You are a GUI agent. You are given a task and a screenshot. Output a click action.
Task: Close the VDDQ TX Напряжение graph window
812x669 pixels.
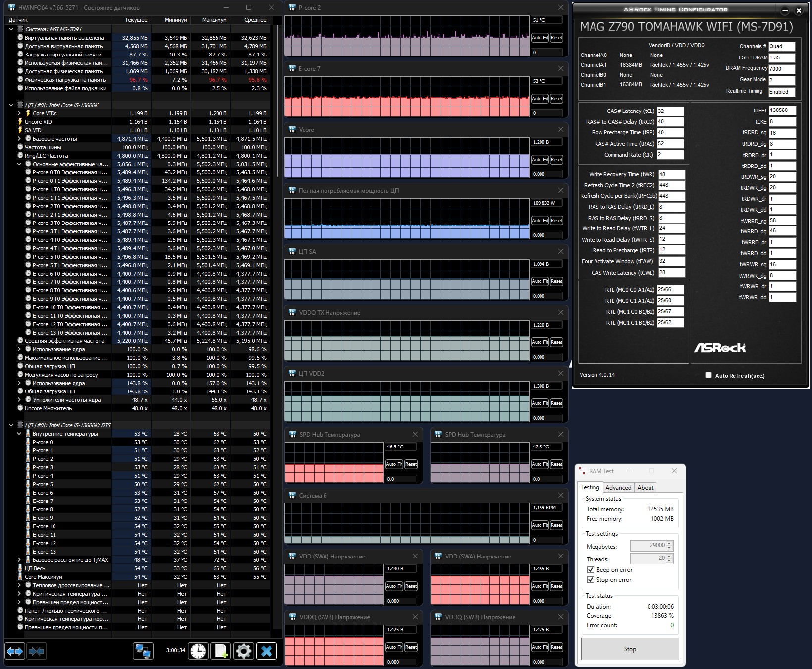pyautogui.click(x=561, y=312)
